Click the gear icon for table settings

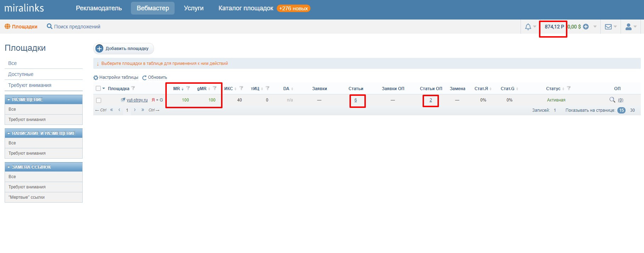point(96,77)
